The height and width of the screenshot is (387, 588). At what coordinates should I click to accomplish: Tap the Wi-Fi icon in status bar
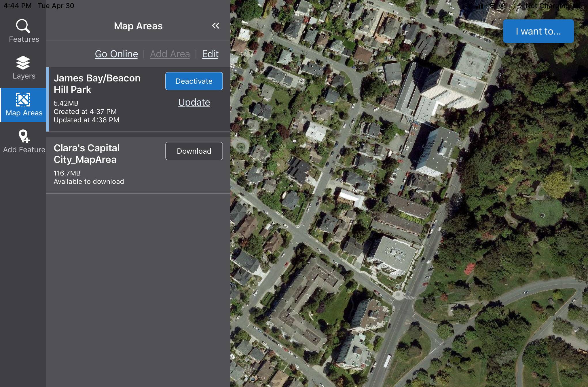(x=493, y=5)
